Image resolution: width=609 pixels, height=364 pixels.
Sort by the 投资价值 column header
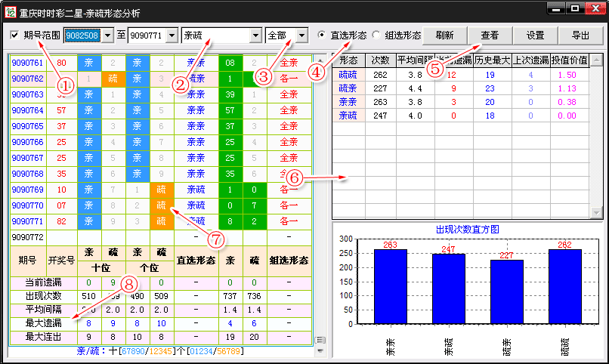pyautogui.click(x=570, y=60)
